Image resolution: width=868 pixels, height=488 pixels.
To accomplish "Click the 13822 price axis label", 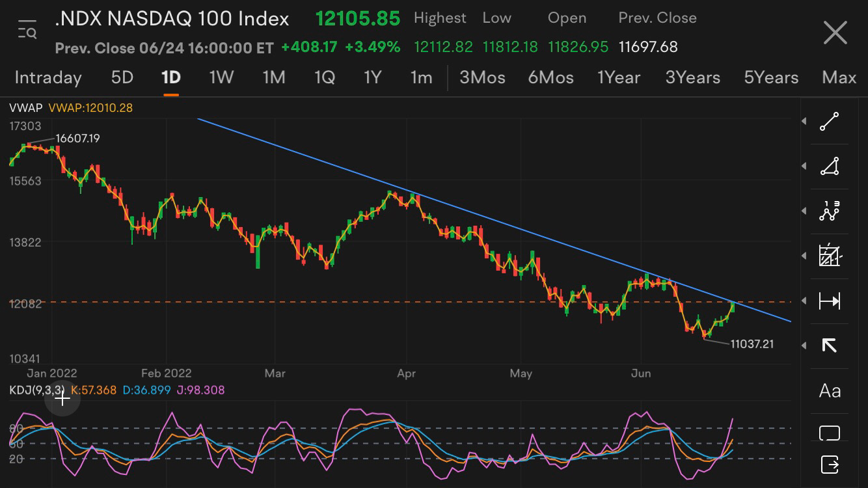I will click(25, 242).
